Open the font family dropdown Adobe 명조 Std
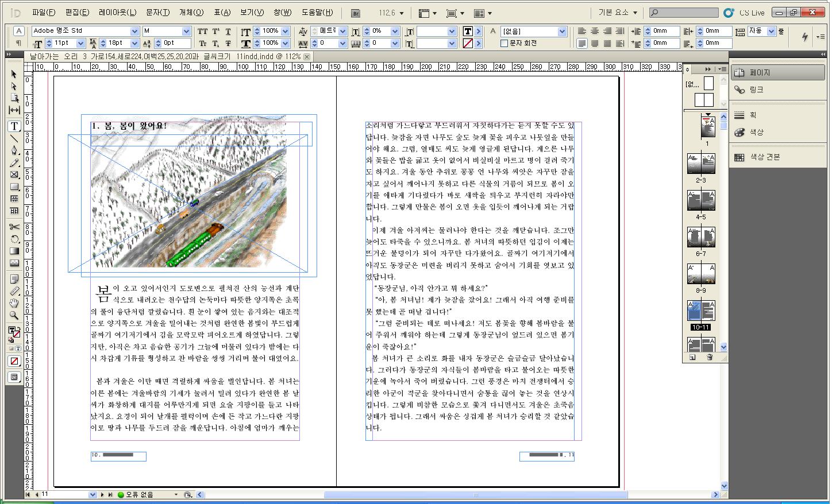Image resolution: width=832 pixels, height=504 pixels. click(x=134, y=31)
